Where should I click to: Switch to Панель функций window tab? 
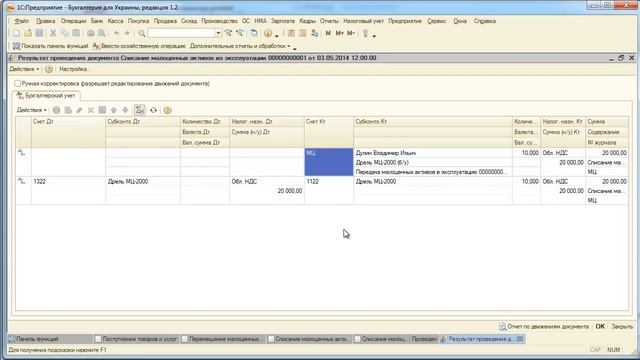tap(50, 339)
